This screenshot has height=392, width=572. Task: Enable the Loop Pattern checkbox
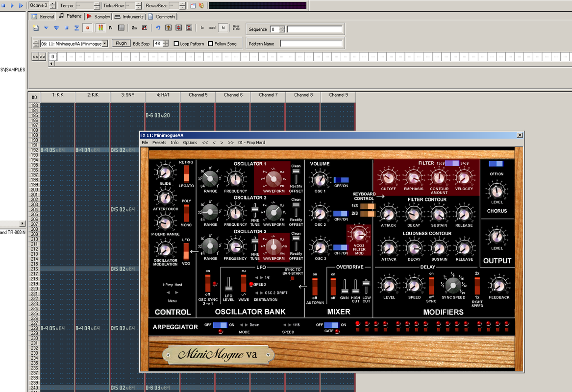[x=176, y=44]
